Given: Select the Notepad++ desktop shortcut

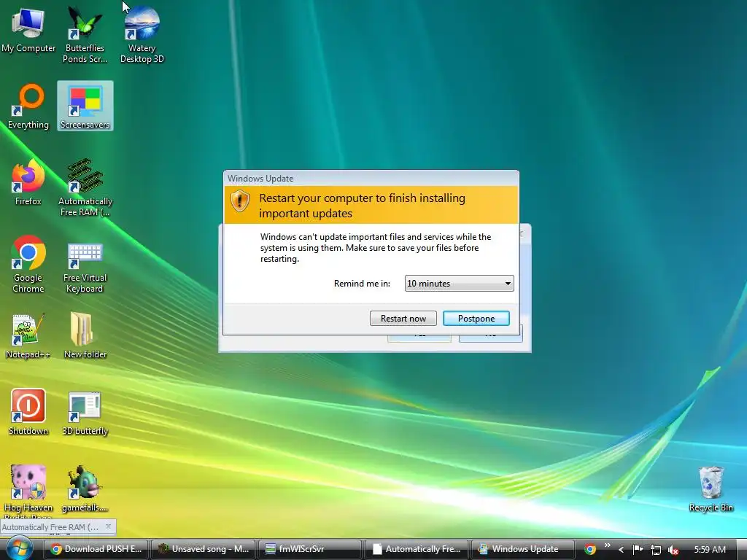Looking at the screenshot, I should point(28,336).
